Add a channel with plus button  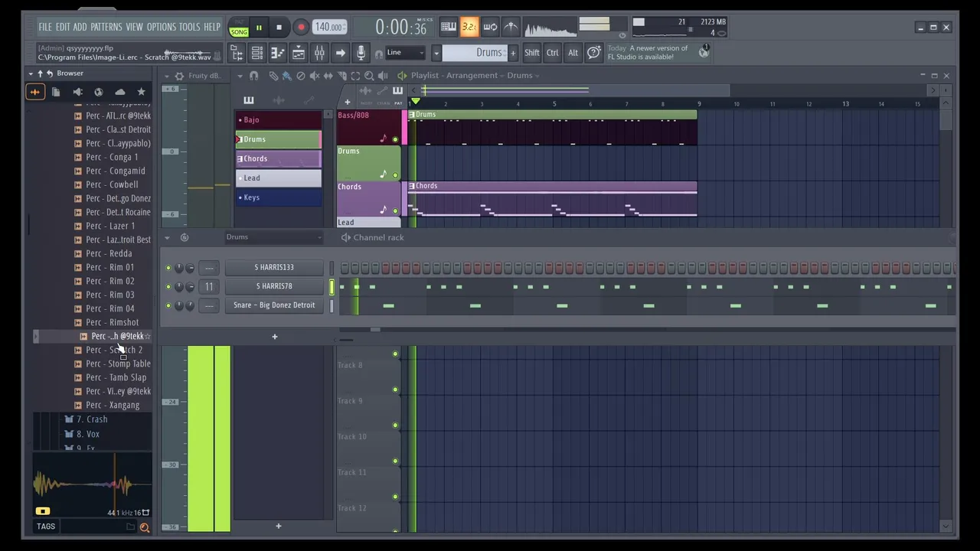tap(275, 337)
